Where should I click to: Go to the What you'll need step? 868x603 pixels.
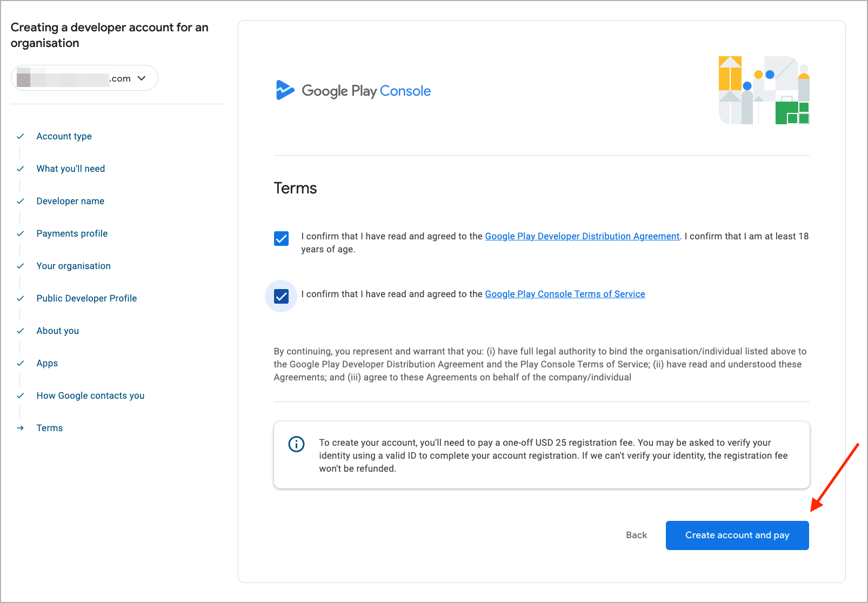[71, 169]
